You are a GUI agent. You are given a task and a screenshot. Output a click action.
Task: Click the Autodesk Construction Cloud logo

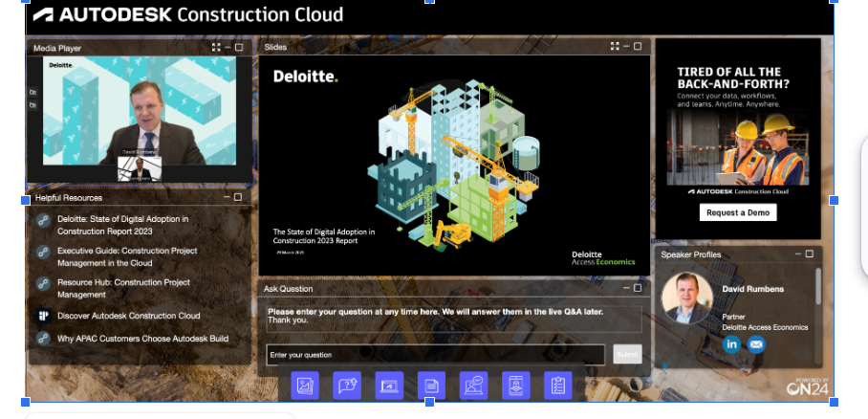tap(188, 14)
